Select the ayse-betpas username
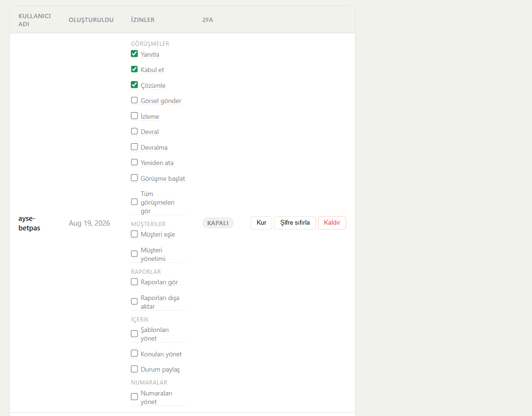The image size is (532, 416). [x=29, y=223]
